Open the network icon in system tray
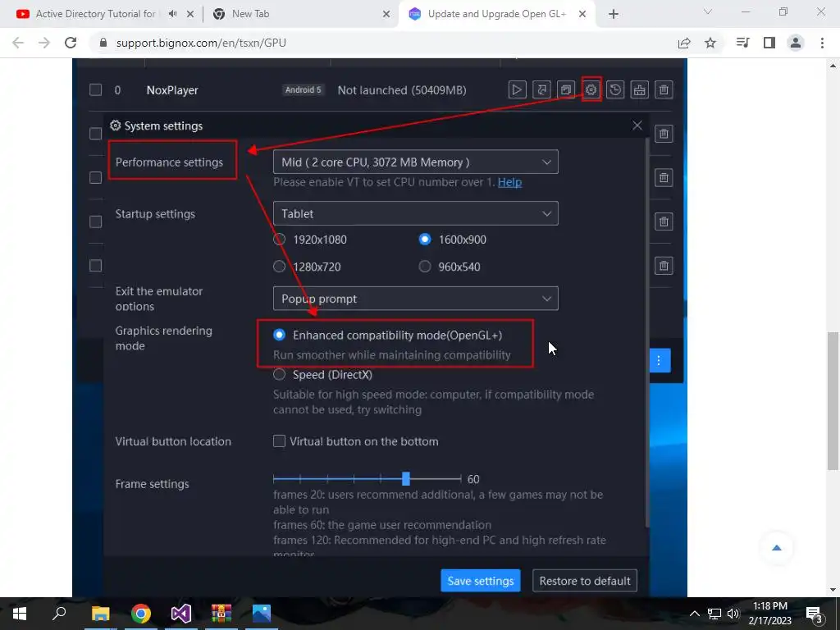Screen dimensions: 840x630 pos(714,614)
